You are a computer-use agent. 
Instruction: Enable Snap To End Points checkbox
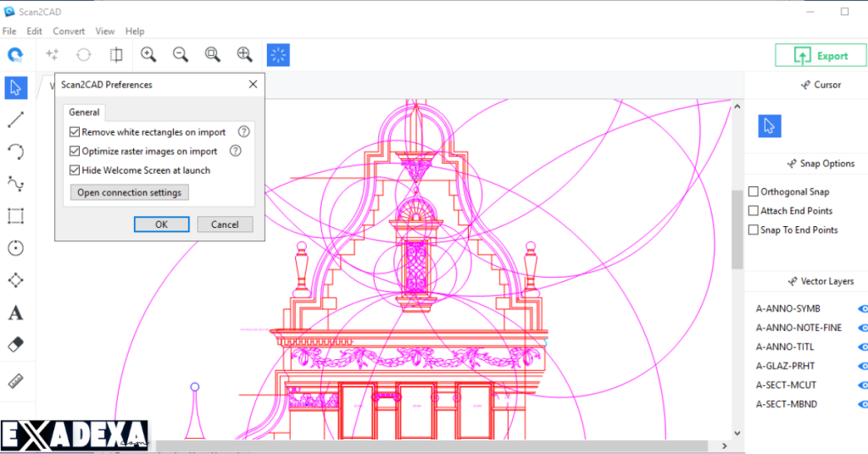pyautogui.click(x=754, y=230)
